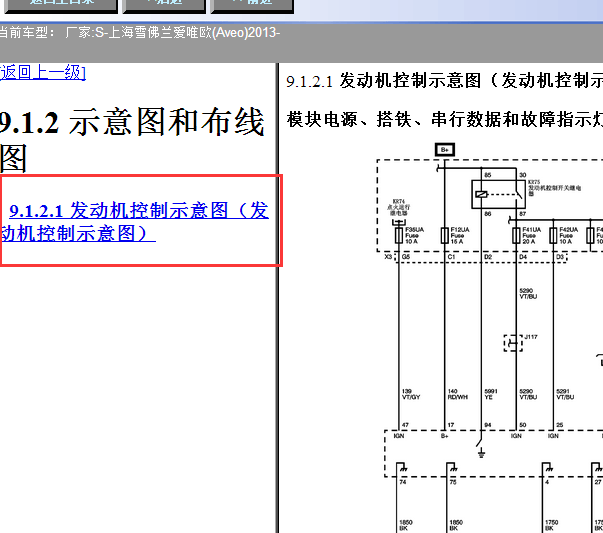Click the 5290 VT/BU label below J117
This screenshot has width=603, height=533.
pyautogui.click(x=528, y=394)
